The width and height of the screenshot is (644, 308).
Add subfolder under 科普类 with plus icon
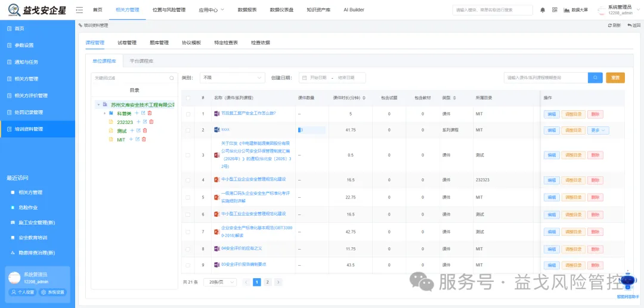[137, 113]
